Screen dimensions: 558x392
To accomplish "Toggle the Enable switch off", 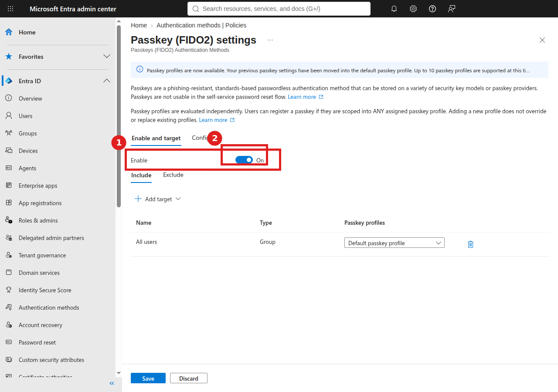I will 244,160.
